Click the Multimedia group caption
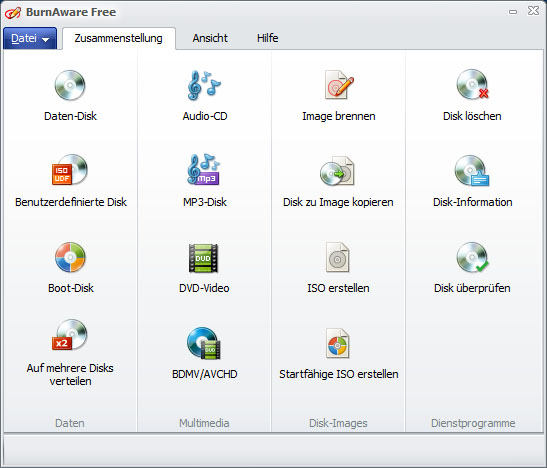Viewport: 547px width, 468px height. tap(204, 423)
